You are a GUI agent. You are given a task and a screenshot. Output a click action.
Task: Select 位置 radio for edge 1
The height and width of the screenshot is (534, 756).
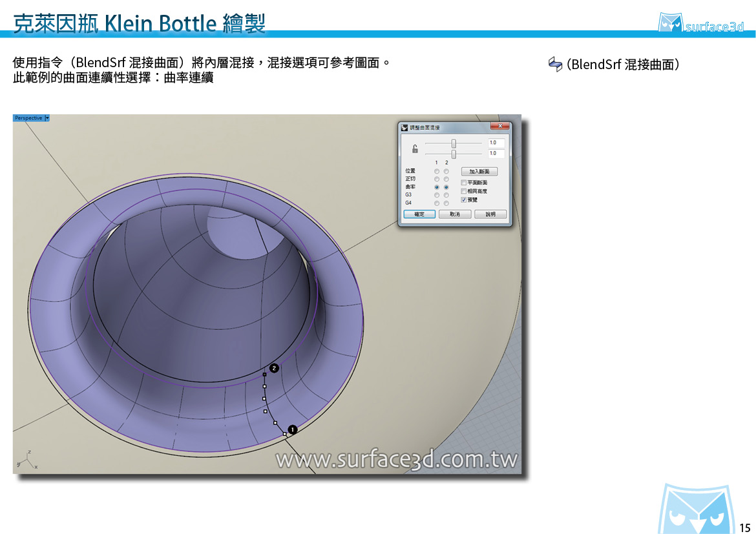pos(436,171)
